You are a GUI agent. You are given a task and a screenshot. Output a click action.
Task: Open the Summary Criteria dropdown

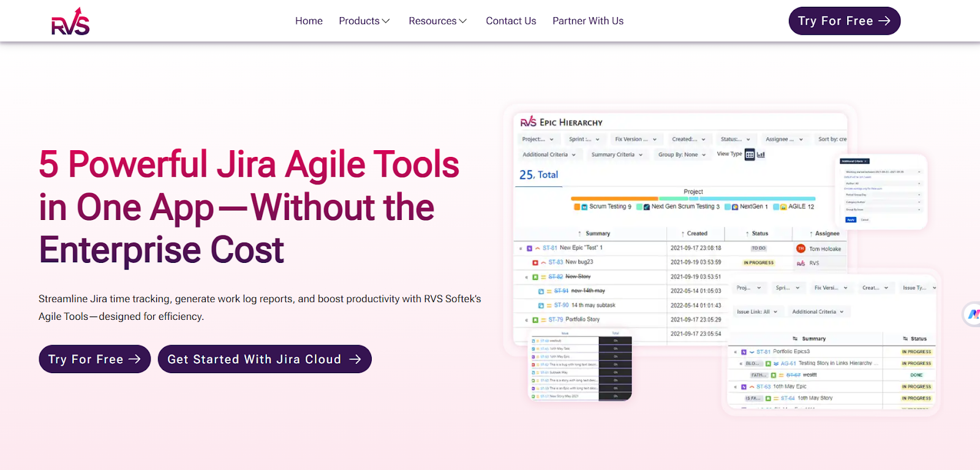[x=617, y=154]
